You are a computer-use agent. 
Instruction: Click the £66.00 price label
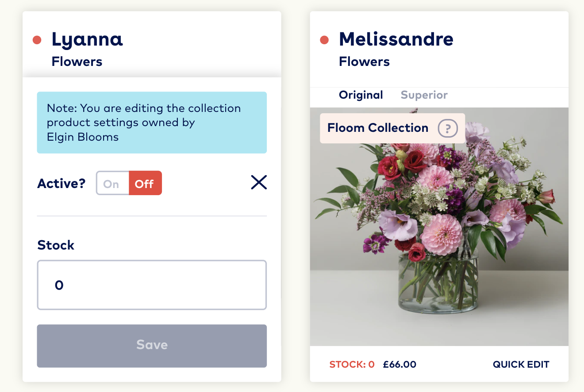pos(399,364)
